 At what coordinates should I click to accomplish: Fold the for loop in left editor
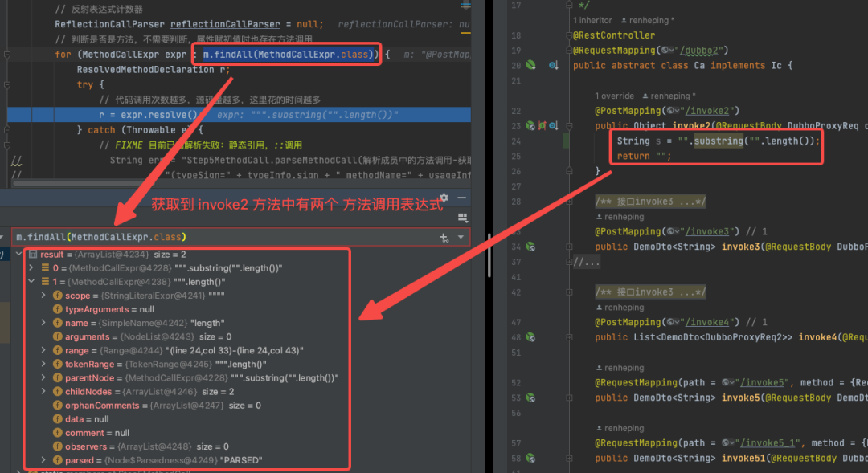7,55
